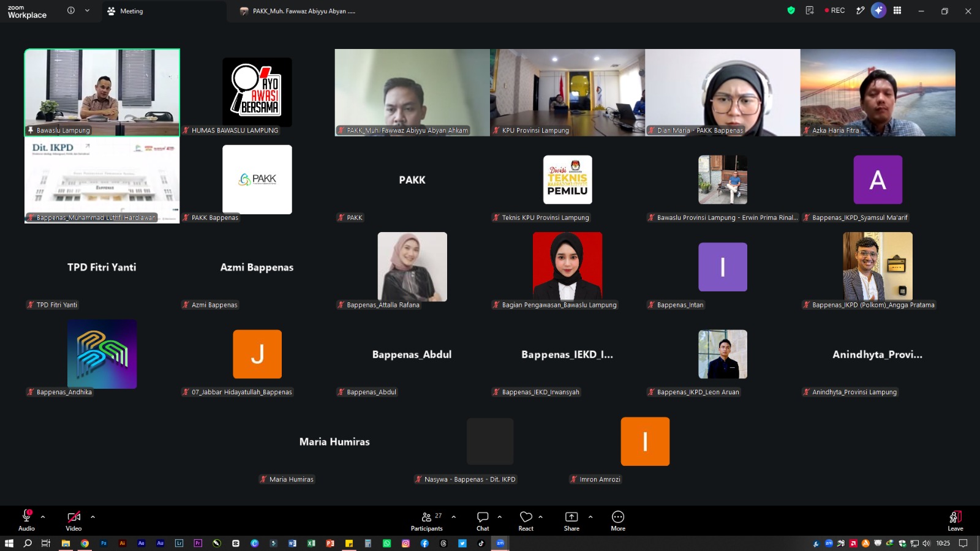Select the Azka Haria Fitra video tile

click(878, 92)
